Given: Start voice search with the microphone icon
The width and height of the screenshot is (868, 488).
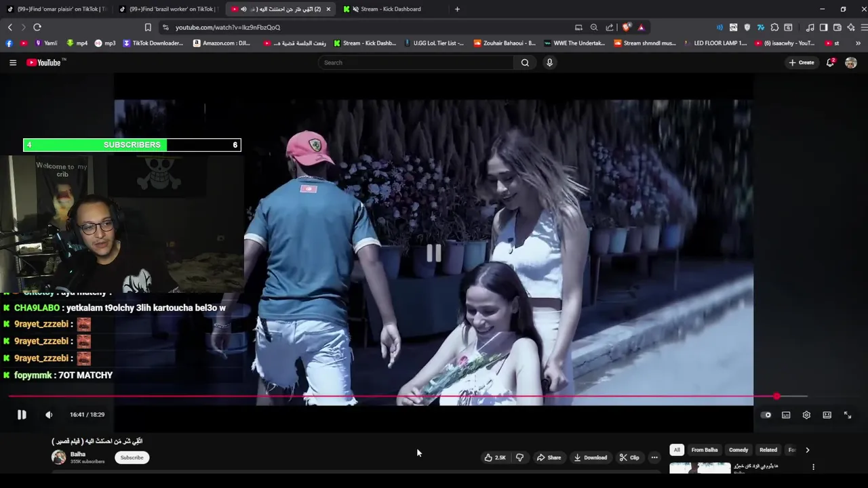Looking at the screenshot, I should (549, 62).
